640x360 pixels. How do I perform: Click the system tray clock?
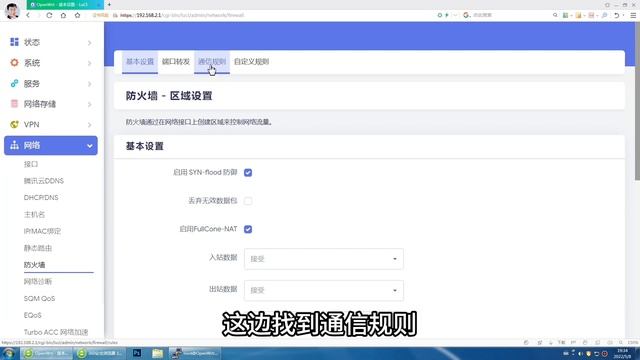coord(623,353)
